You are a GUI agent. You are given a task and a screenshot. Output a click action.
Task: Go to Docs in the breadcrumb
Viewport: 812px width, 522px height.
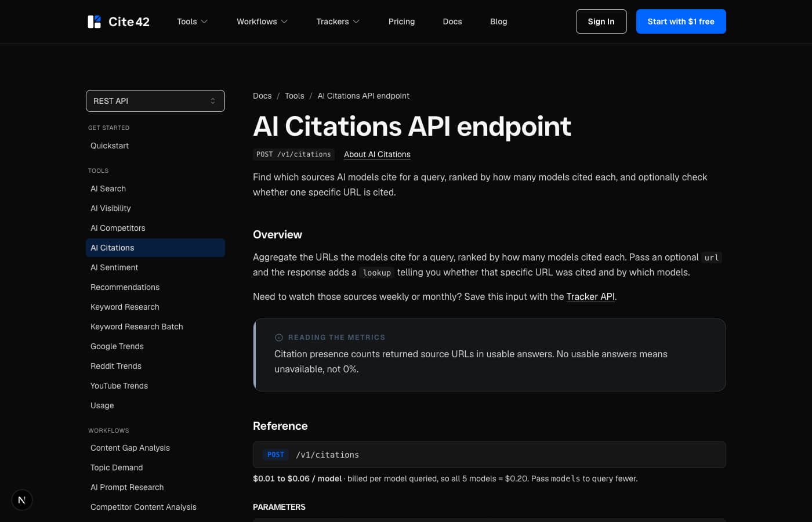(x=262, y=96)
